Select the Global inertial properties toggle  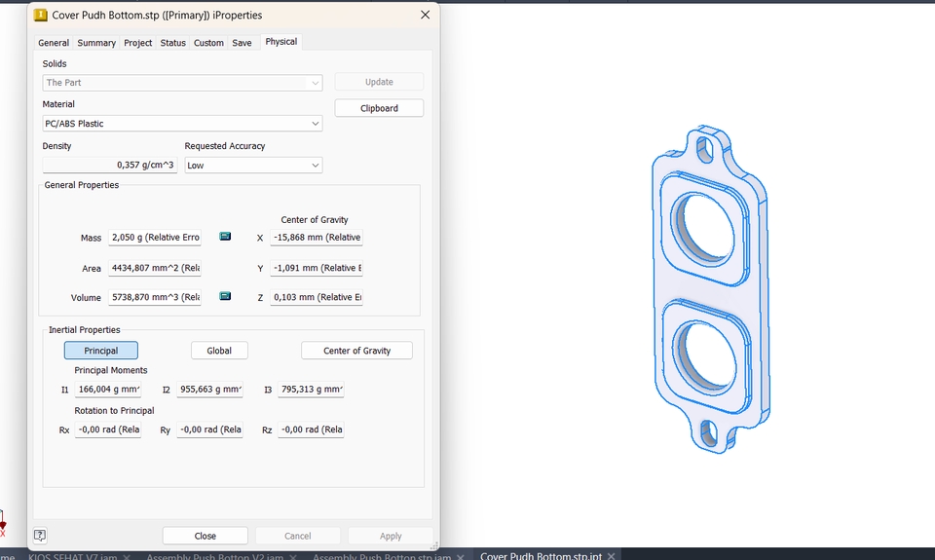coord(219,351)
